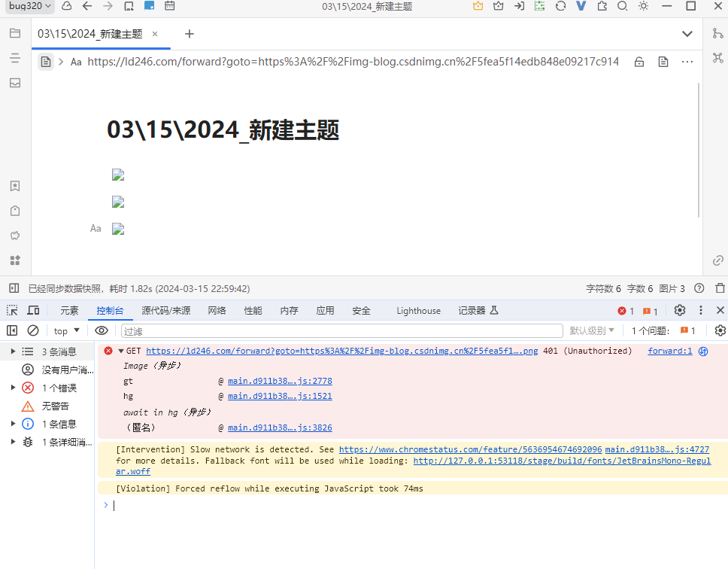
Task: Collapse the GET error stack trace triangle
Action: click(121, 351)
